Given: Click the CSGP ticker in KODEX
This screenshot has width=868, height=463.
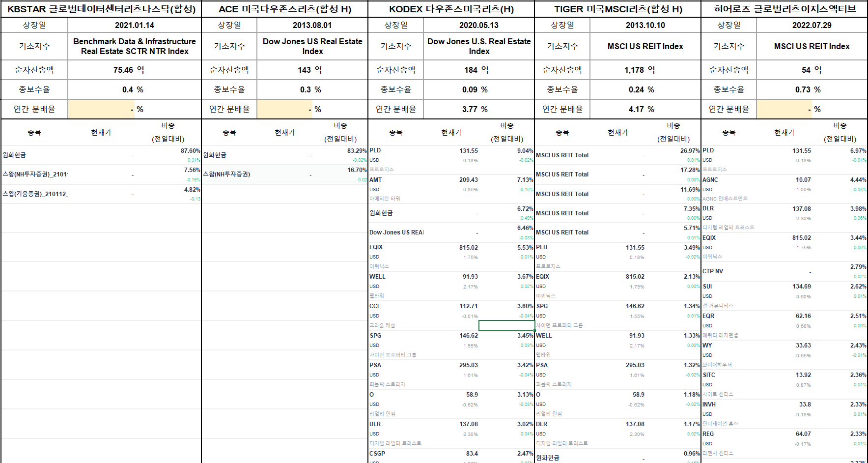Looking at the screenshot, I should coord(377,454).
